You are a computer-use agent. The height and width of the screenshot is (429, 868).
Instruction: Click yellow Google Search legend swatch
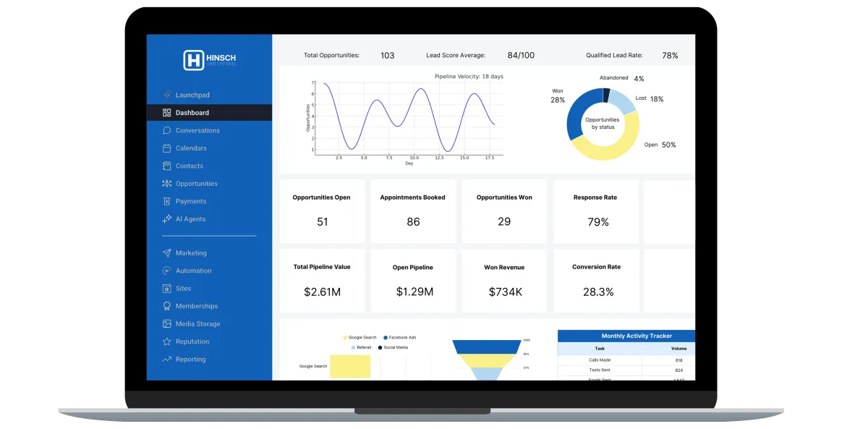click(x=345, y=338)
